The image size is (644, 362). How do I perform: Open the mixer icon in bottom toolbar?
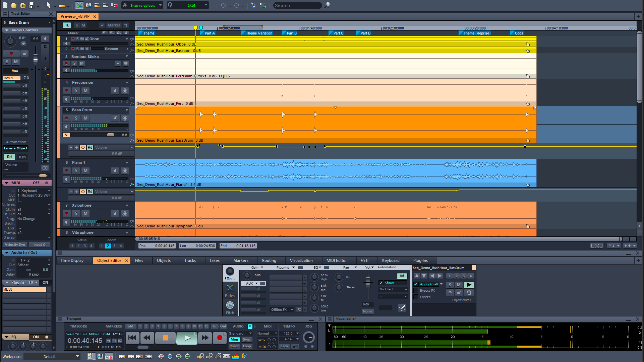point(100,356)
